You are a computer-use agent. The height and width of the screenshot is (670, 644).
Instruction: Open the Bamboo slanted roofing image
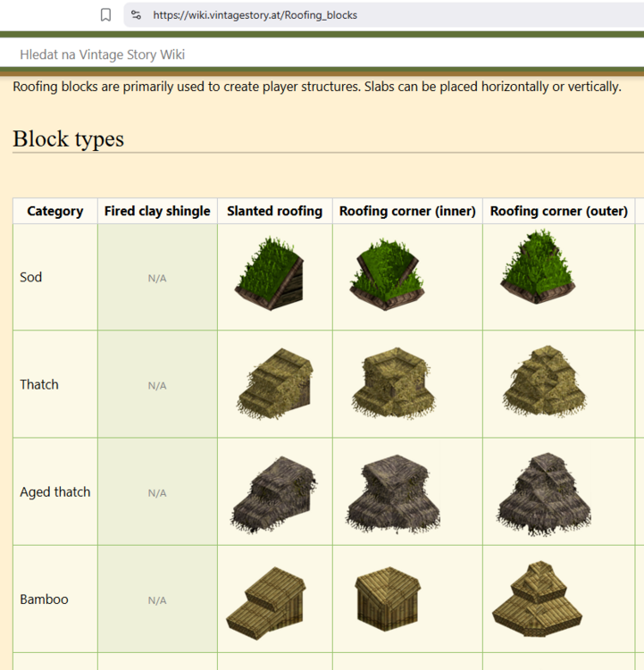[x=266, y=600]
